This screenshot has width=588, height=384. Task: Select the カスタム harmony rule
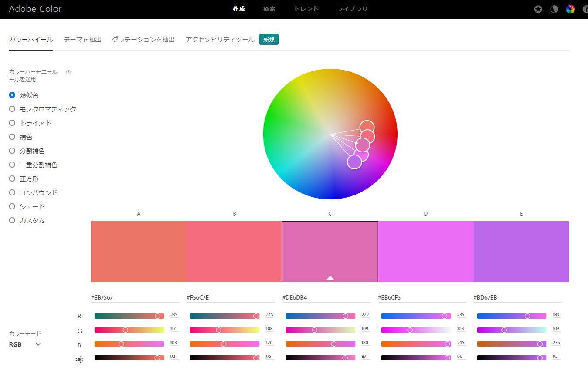pos(12,220)
